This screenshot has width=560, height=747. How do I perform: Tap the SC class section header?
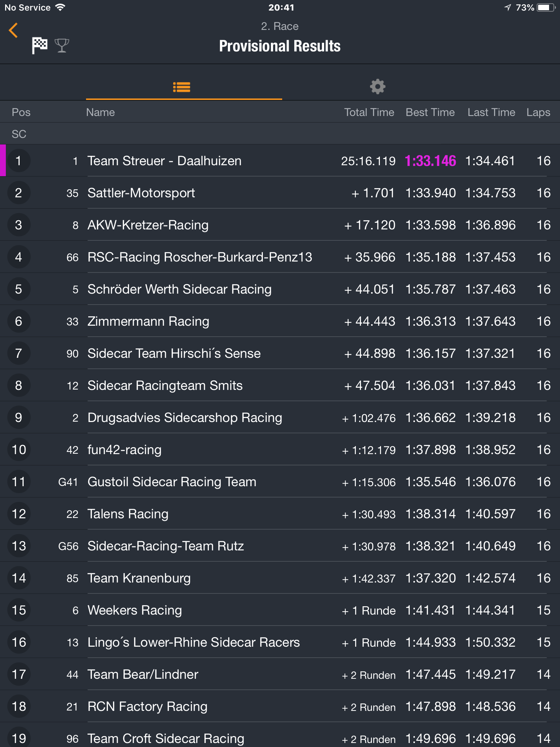coord(280,134)
